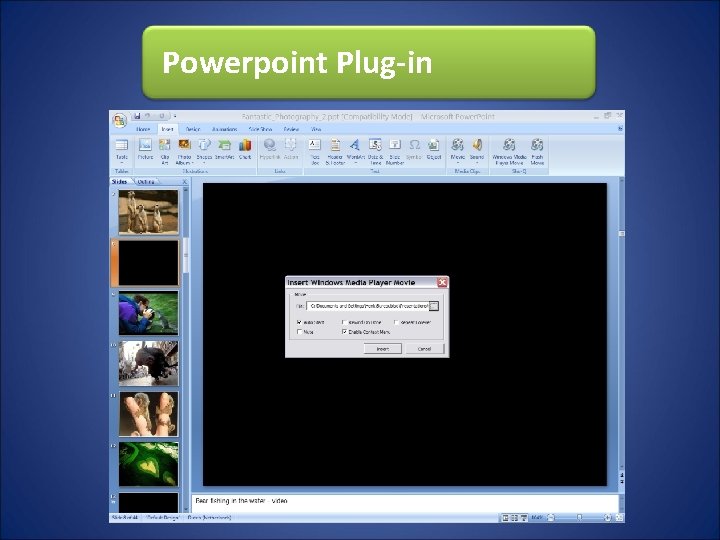The width and height of the screenshot is (720, 540).
Task: Click the Save icon in quick access toolbar
Action: point(137,116)
